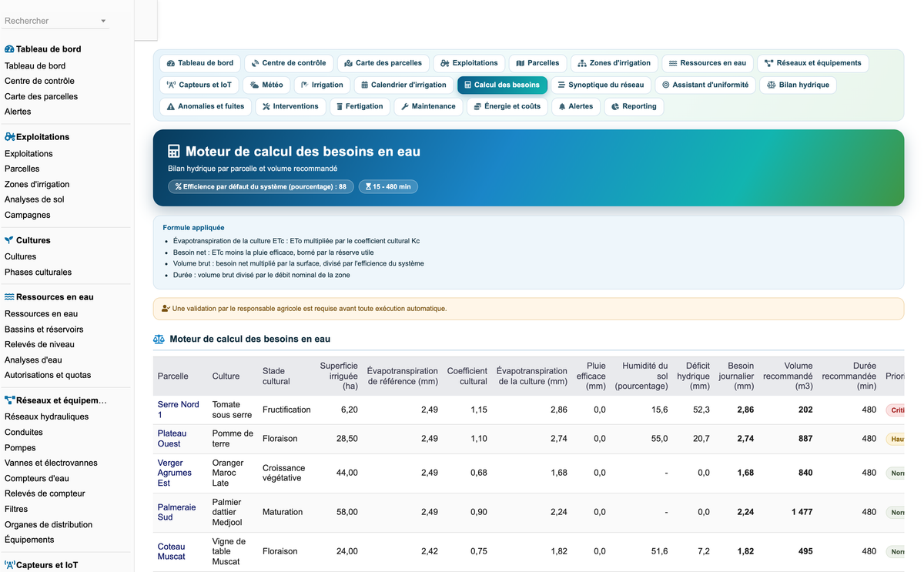This screenshot has height=572, width=924.
Task: Open Irrigation tab
Action: coord(322,85)
